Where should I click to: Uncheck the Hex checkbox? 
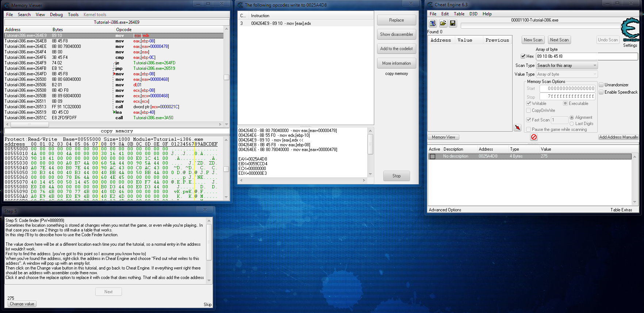[523, 56]
